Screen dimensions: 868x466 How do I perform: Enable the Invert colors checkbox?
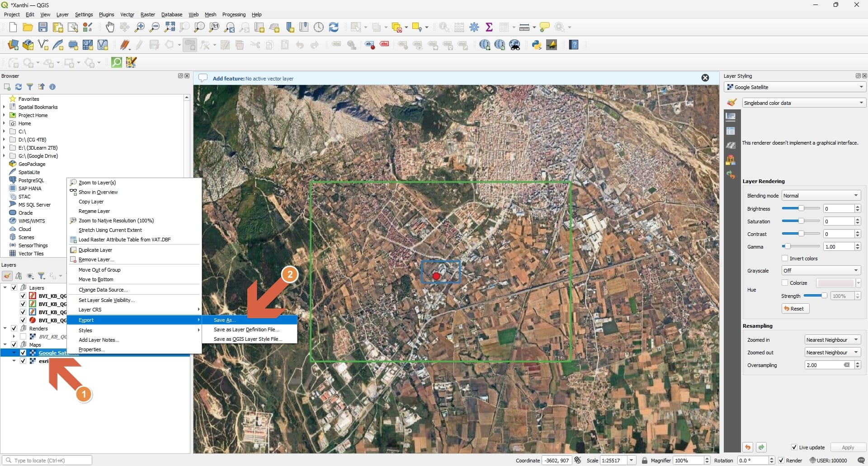pos(785,259)
